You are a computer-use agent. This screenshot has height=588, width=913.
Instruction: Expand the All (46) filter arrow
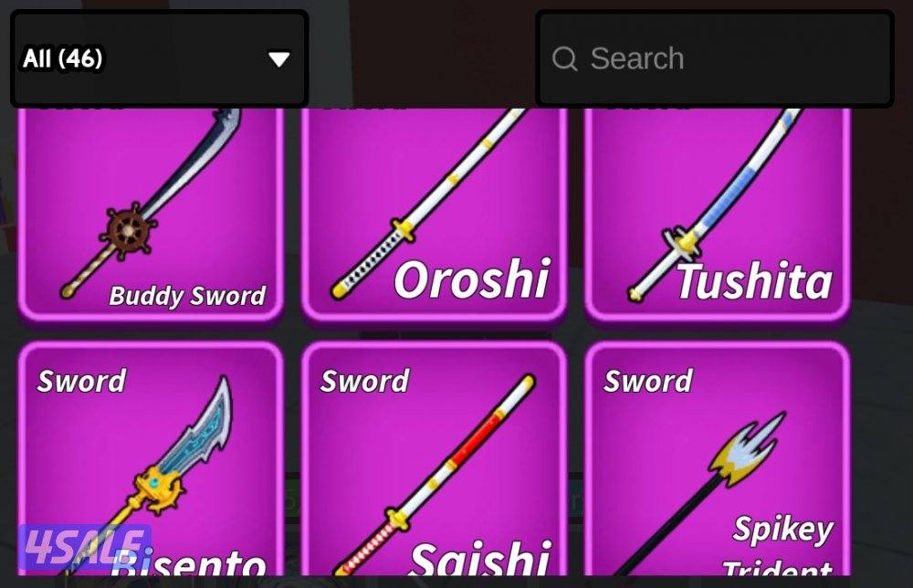(x=278, y=58)
